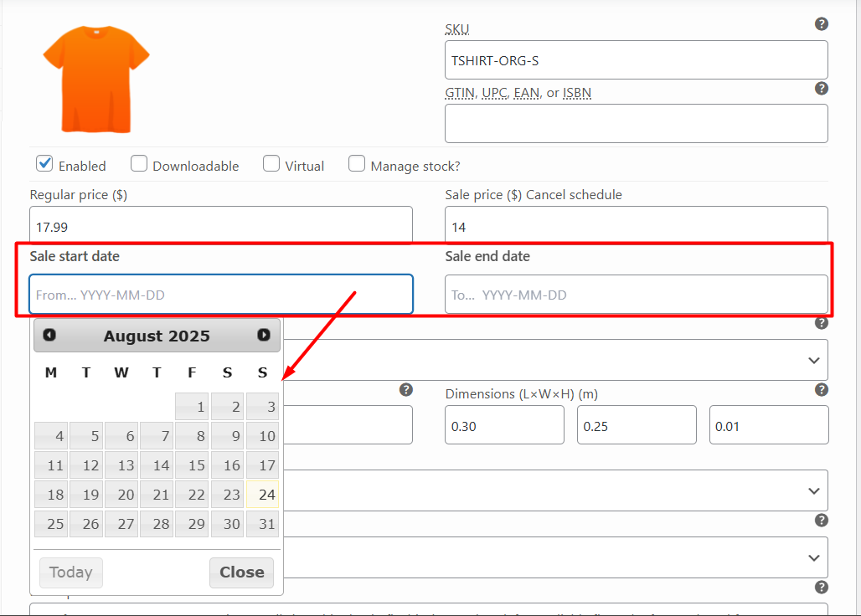This screenshot has width=861, height=616.
Task: Check the Virtual checkbox
Action: [271, 163]
